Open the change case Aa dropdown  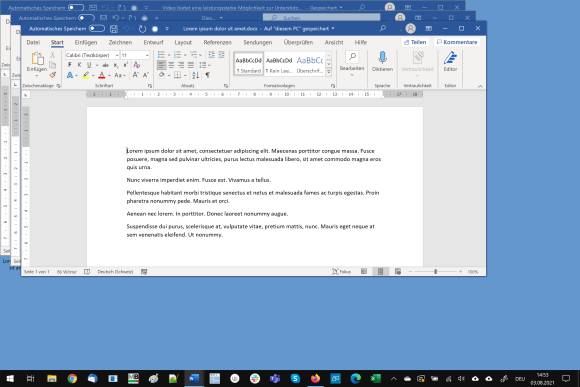[x=120, y=75]
